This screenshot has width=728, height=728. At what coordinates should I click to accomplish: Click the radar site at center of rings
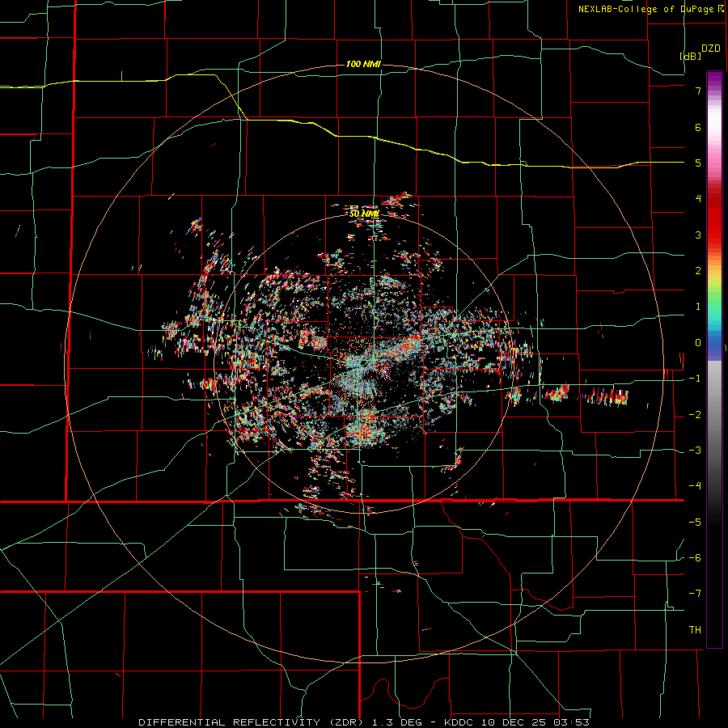tap(365, 362)
